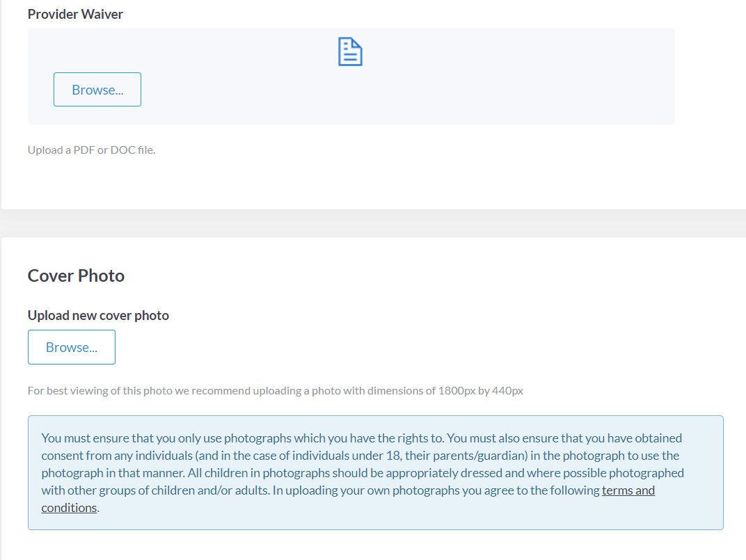Image resolution: width=746 pixels, height=560 pixels.
Task: Click the document icon in Provider Waiver upload area
Action: click(350, 51)
